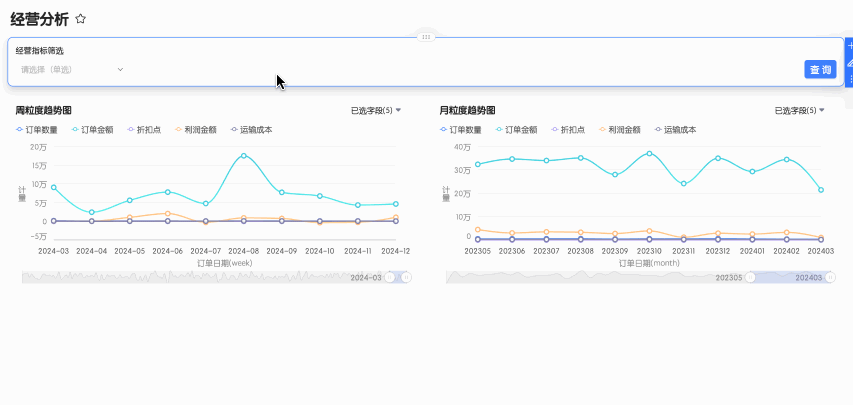The height and width of the screenshot is (405, 853).
Task: Click the 20万 y-axis label in the weekly chart
Action: coord(38,147)
